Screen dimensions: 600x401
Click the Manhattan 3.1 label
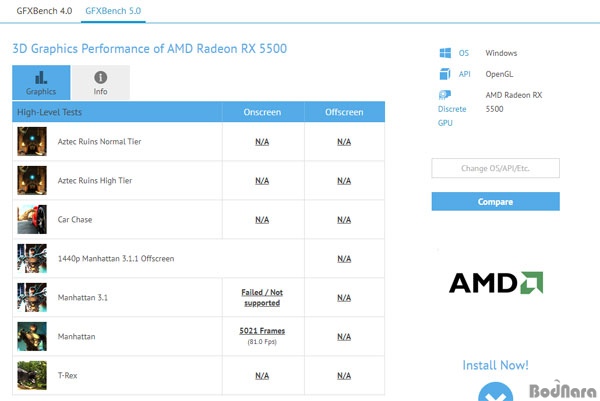83,298
